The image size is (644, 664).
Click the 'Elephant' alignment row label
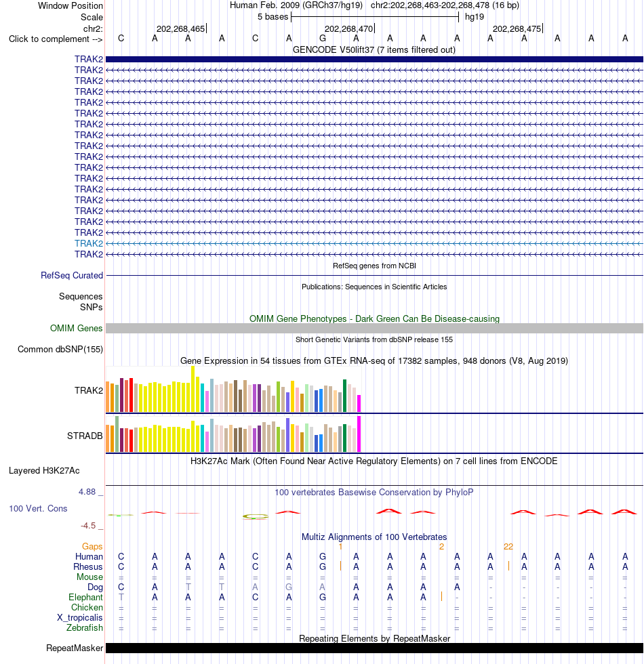[85, 597]
